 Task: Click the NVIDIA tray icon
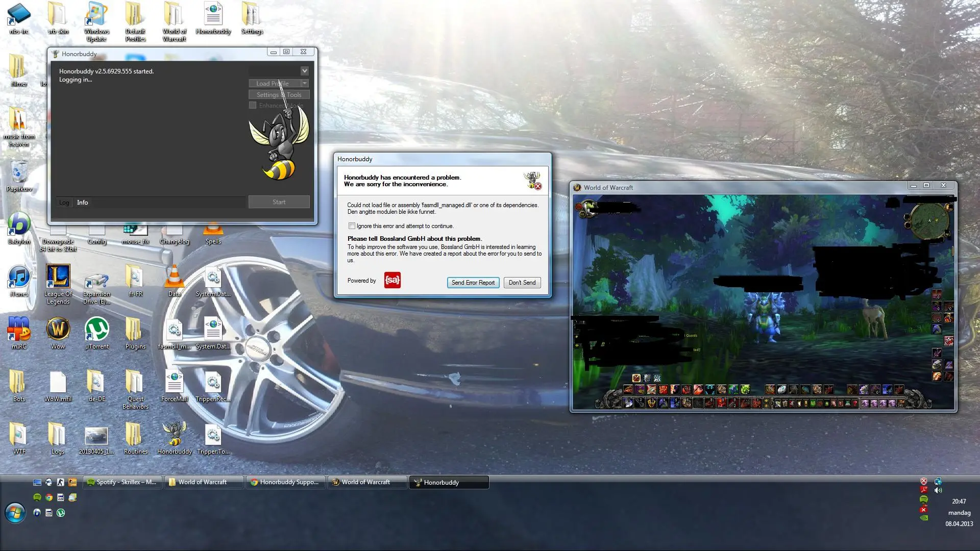tap(924, 517)
